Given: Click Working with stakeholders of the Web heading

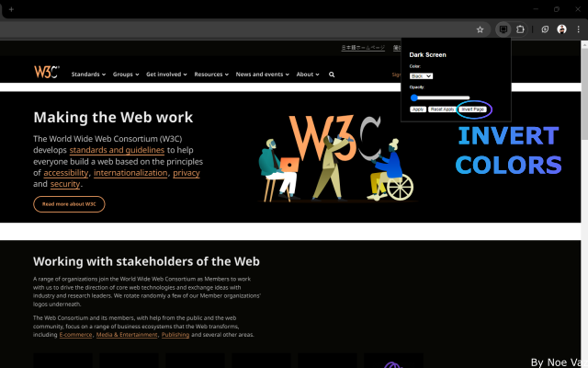Looking at the screenshot, I should pos(146,261).
